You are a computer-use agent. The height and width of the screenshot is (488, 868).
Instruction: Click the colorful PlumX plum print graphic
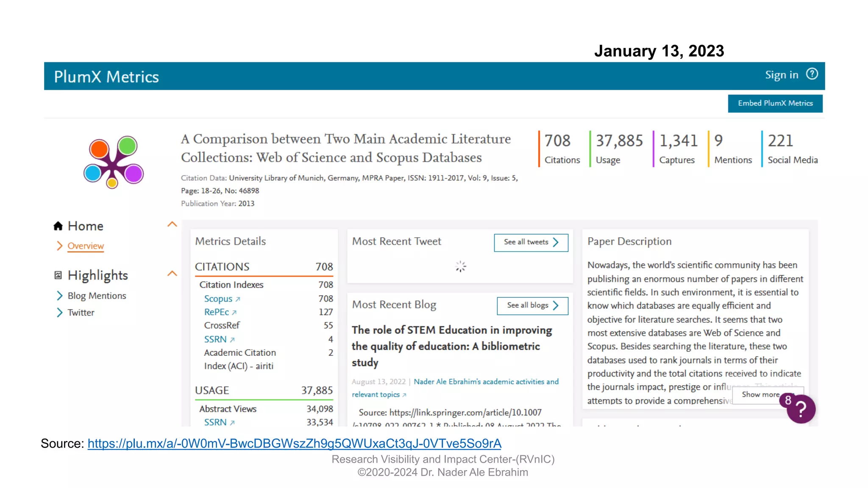[x=114, y=162]
